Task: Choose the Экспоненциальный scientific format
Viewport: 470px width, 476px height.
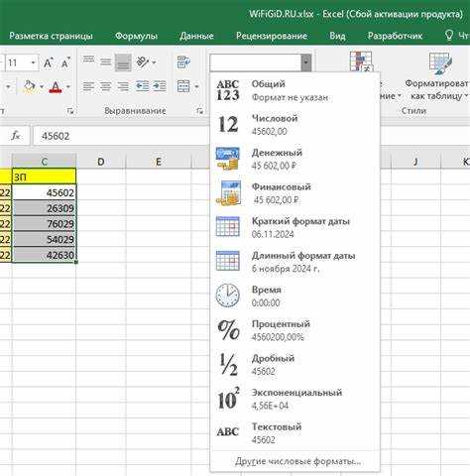Action: (294, 399)
